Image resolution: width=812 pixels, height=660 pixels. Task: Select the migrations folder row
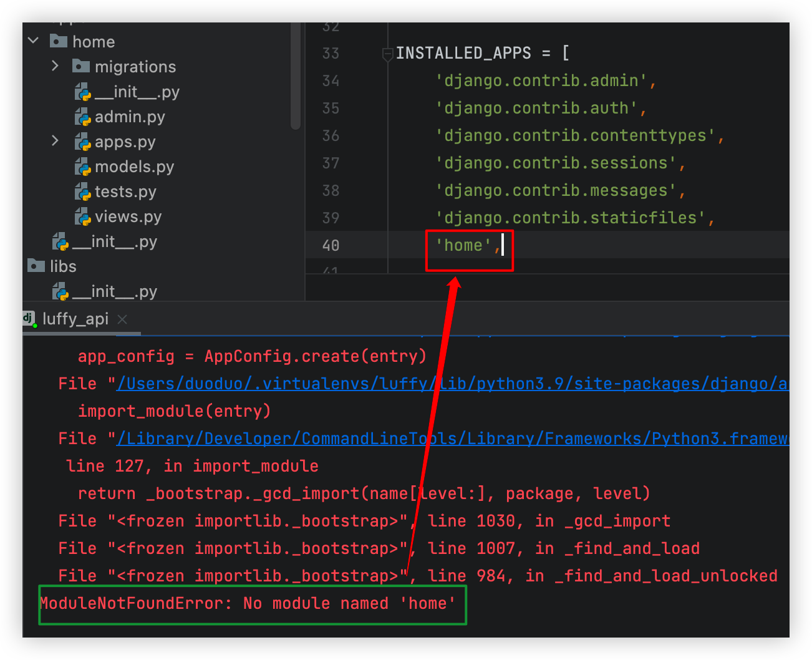(135, 66)
